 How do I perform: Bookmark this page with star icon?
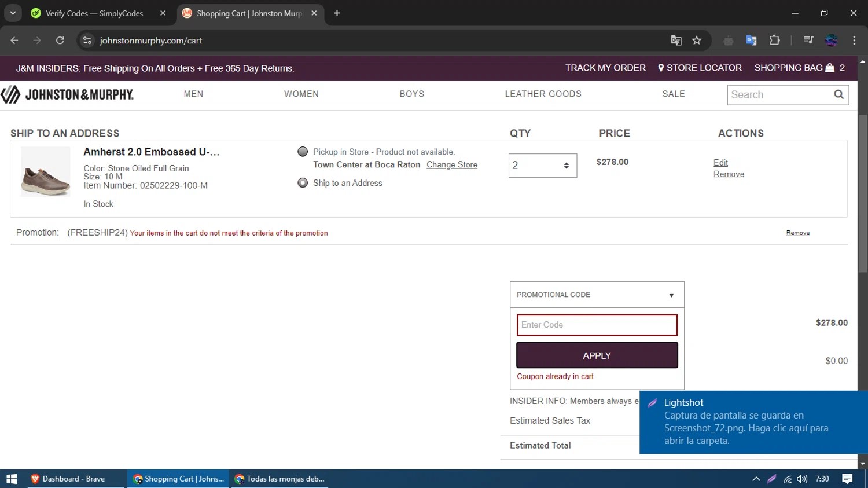[x=697, y=41]
